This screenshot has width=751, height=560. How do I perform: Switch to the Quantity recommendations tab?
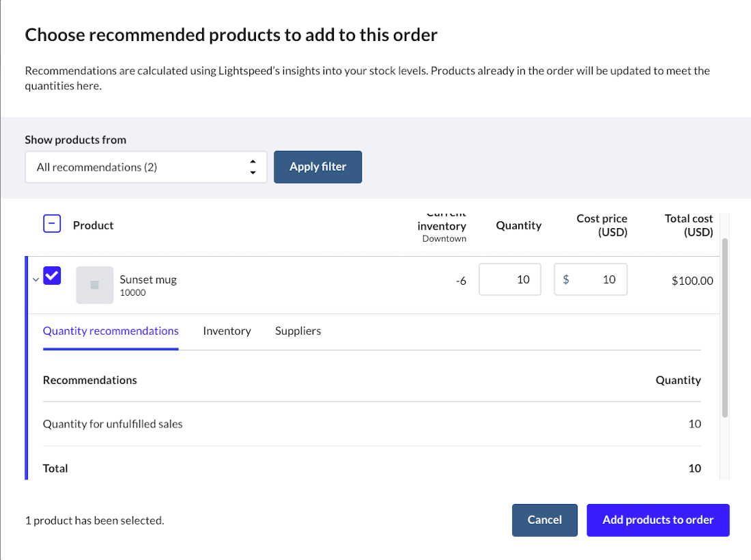click(111, 331)
